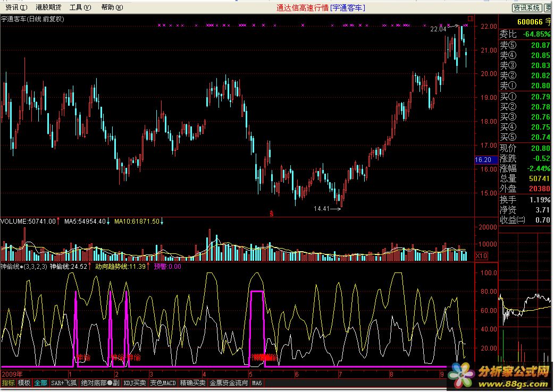Switch to the 变色MACD indicator tab
Viewport: 554px width, 392px height.
[163, 383]
